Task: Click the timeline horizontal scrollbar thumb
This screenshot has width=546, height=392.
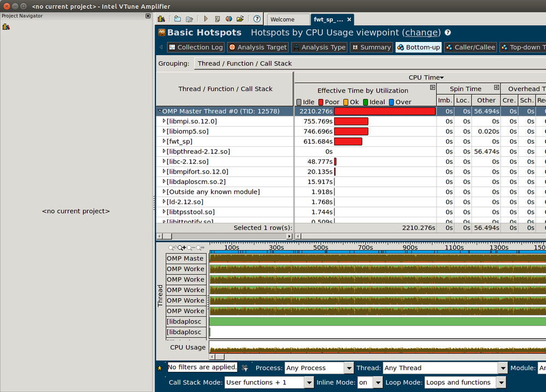Action: pyautogui.click(x=220, y=357)
